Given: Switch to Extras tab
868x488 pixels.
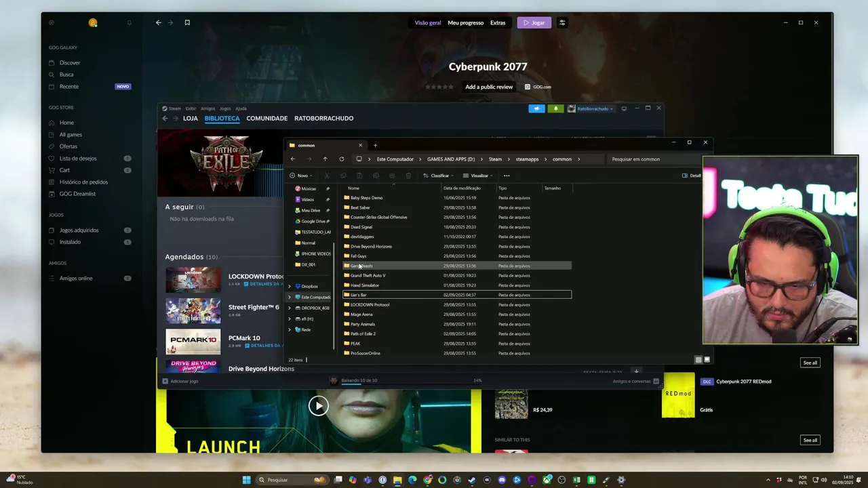Looking at the screenshot, I should tap(498, 22).
